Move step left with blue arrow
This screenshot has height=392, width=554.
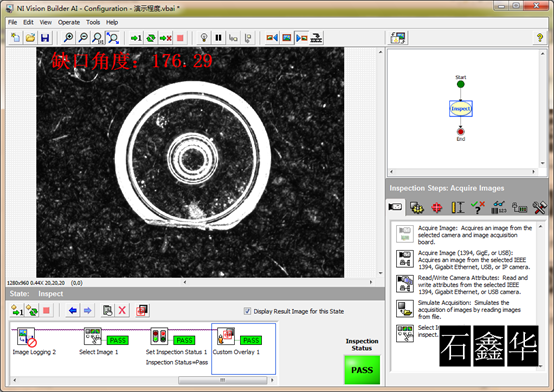[73, 311]
